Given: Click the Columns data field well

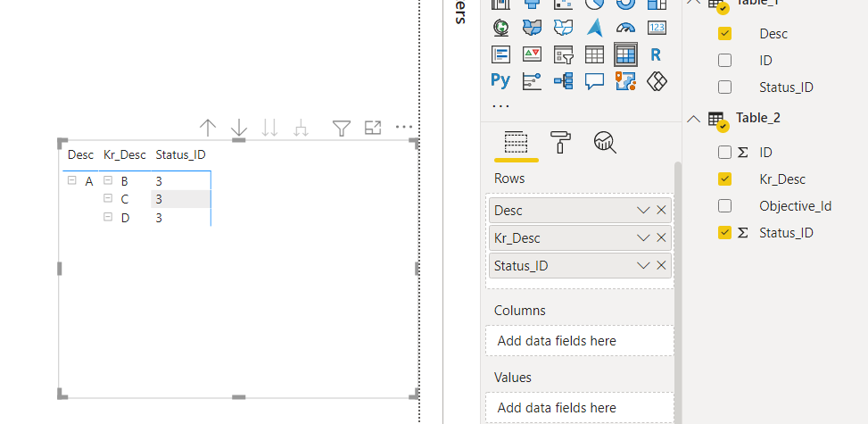Looking at the screenshot, I should point(580,340).
